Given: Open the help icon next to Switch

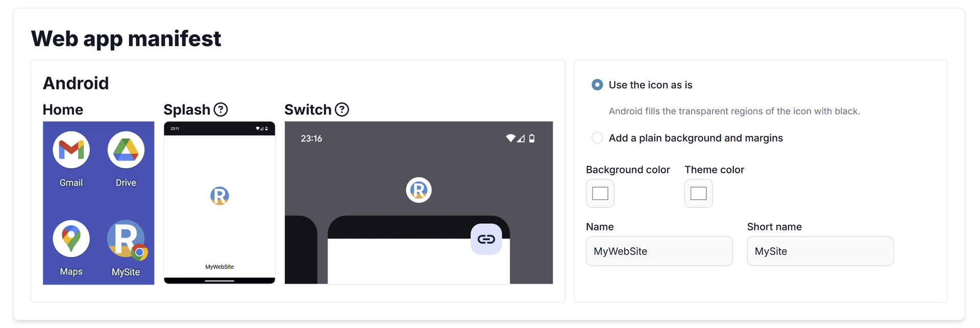Looking at the screenshot, I should pyautogui.click(x=342, y=110).
